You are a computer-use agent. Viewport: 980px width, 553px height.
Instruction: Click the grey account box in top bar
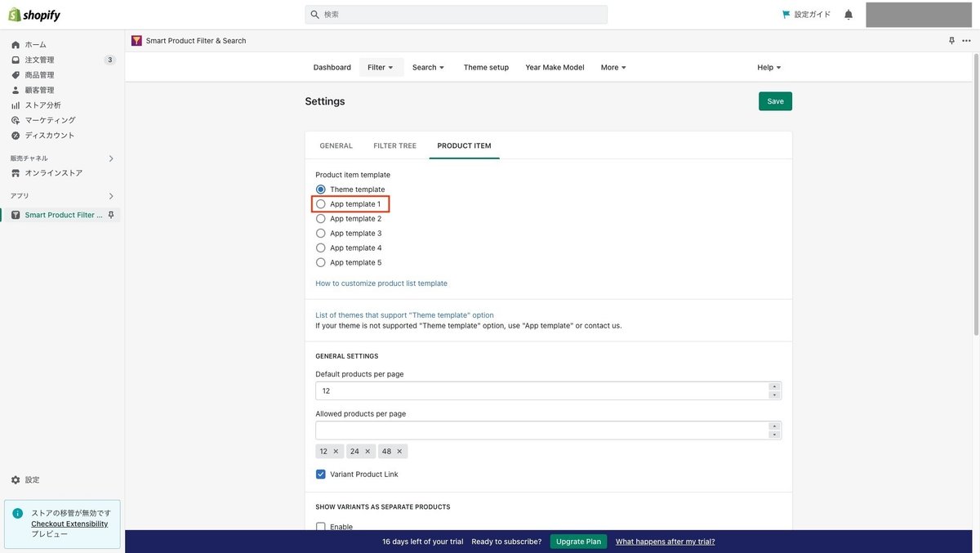(x=920, y=15)
